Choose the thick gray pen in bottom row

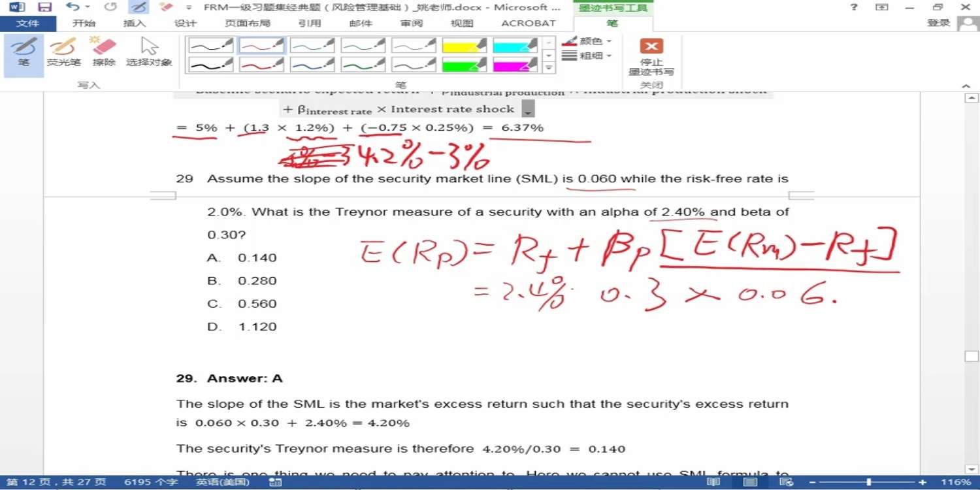pyautogui.click(x=414, y=65)
